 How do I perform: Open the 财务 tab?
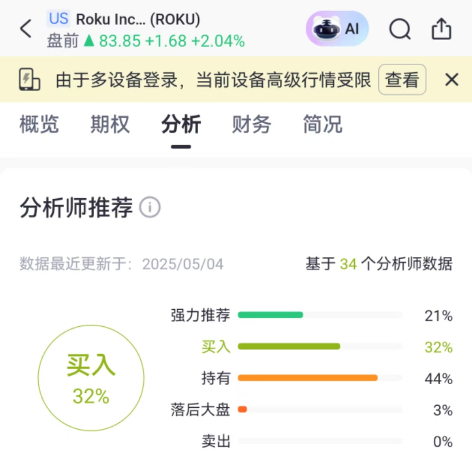click(251, 124)
